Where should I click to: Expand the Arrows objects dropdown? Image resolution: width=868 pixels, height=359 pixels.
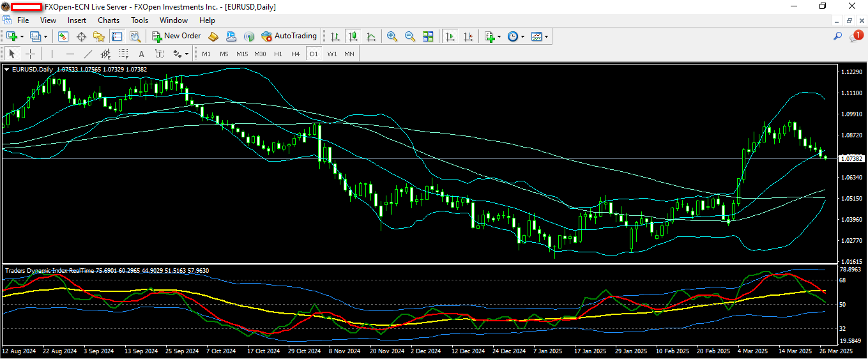pyautogui.click(x=187, y=54)
